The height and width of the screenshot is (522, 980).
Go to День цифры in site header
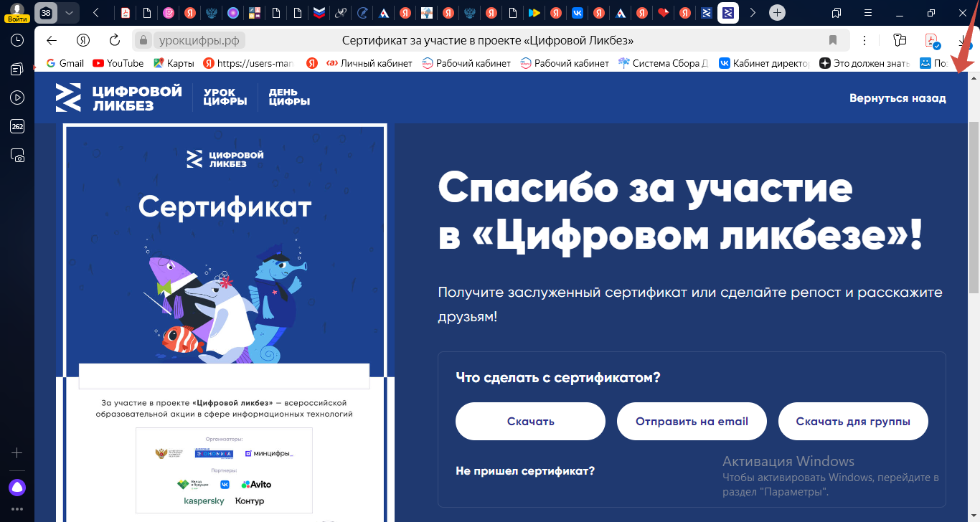289,98
